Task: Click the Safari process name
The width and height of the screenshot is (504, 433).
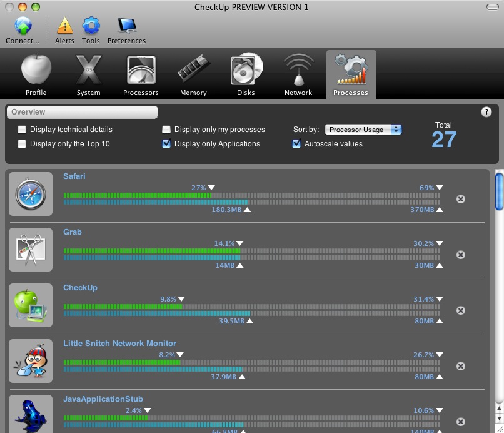Action: [x=74, y=176]
